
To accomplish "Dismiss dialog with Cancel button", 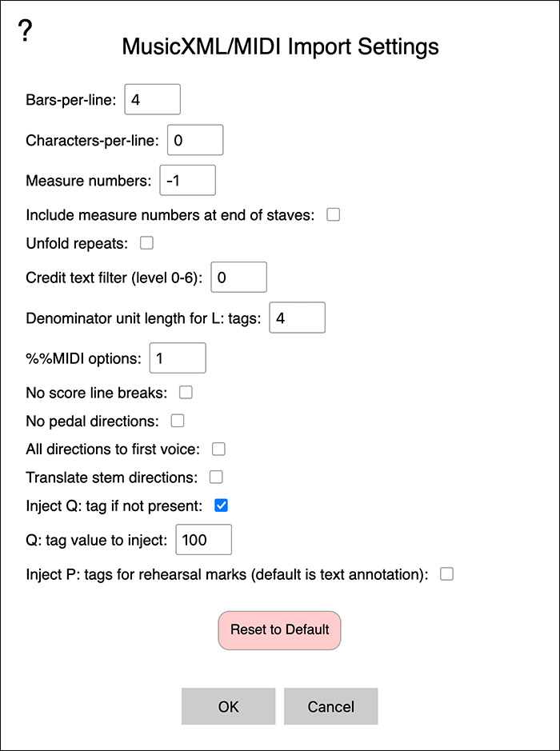I will click(x=330, y=706).
